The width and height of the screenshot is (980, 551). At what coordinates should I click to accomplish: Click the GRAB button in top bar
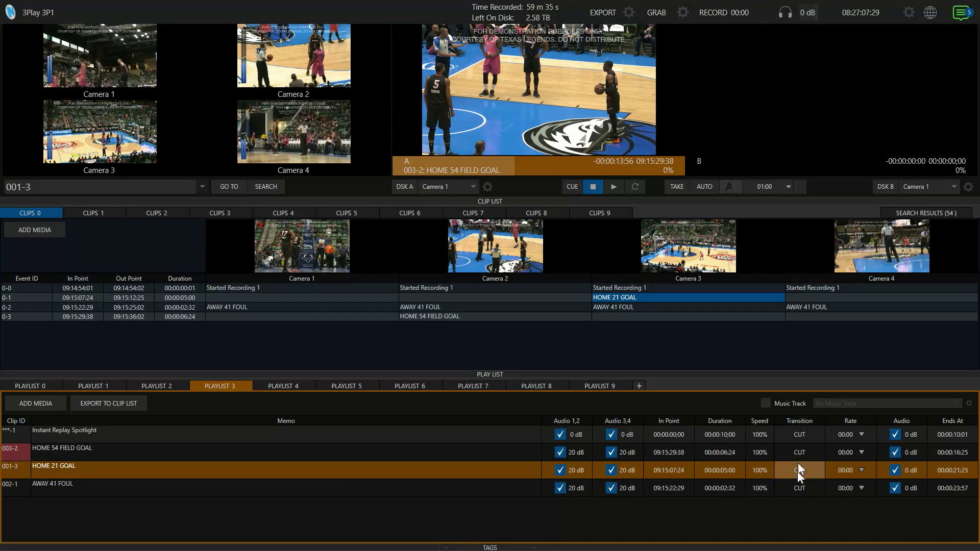pyautogui.click(x=656, y=12)
